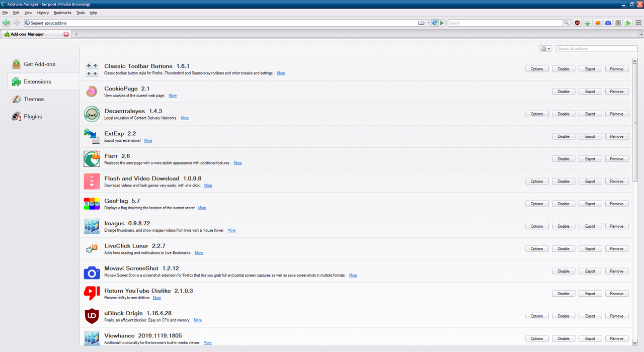Click the grey dotted toolbar icon beside the camera
Image resolution: width=644 pixels, height=352 pixels.
[618, 23]
